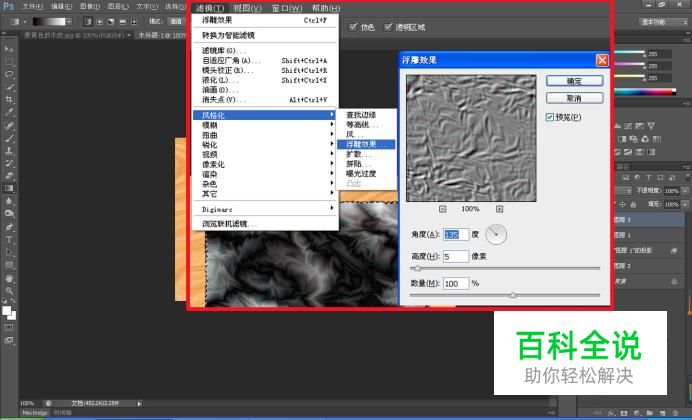Toggle the 仿色 dither checkbox
692x420 pixels.
pos(353,27)
